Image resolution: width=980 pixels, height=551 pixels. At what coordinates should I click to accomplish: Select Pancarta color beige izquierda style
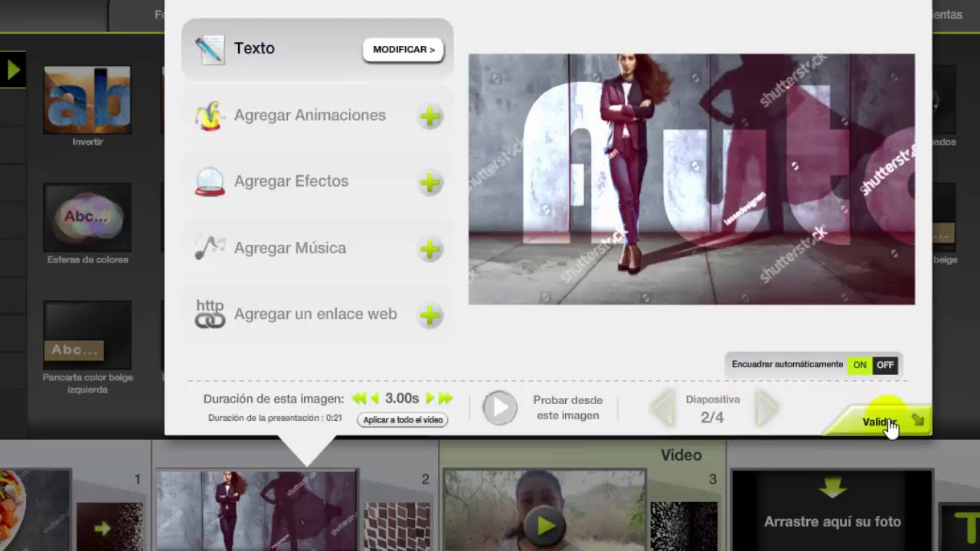87,336
